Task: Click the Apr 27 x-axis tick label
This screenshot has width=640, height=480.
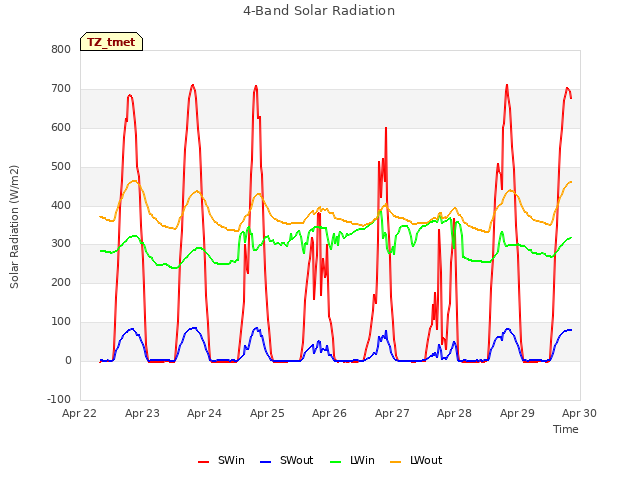Action: click(x=392, y=413)
